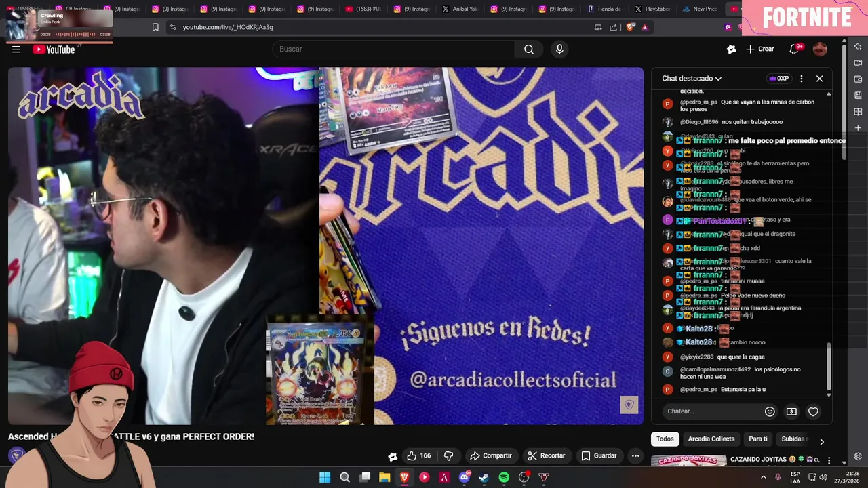The width and height of the screenshot is (868, 488).
Task: Switch to the PlayStation X tab
Action: coord(652,9)
